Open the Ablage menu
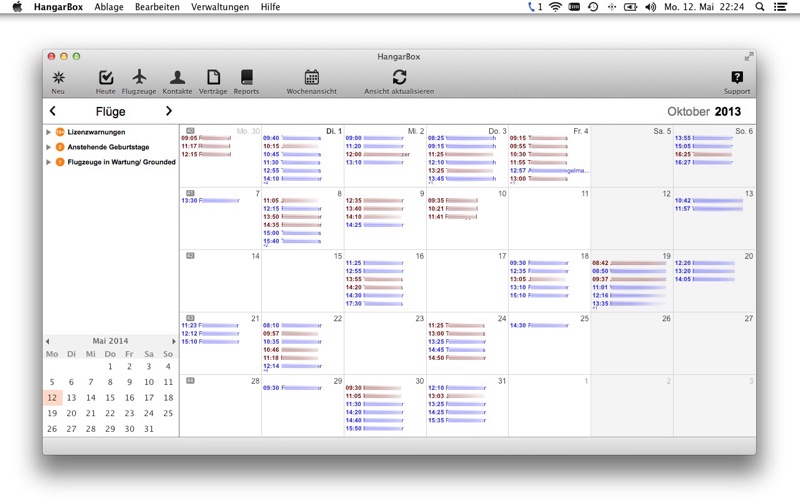 pos(109,7)
